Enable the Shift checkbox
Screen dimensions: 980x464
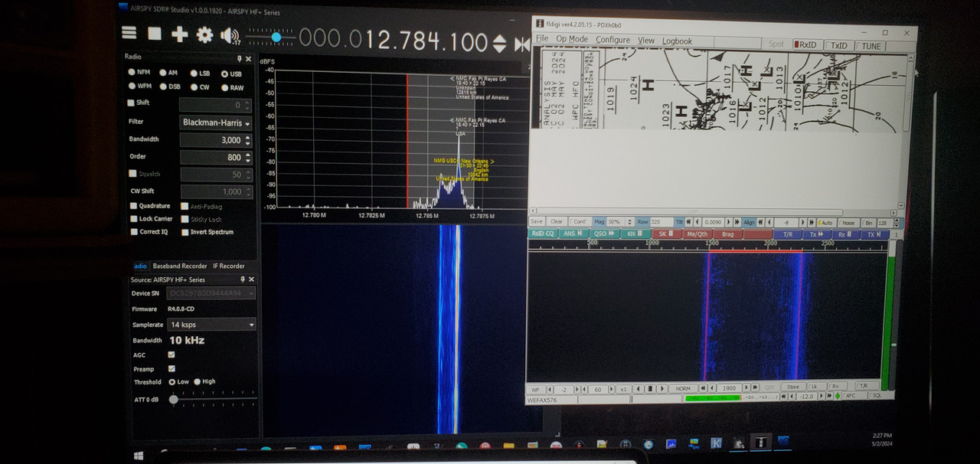tap(132, 103)
